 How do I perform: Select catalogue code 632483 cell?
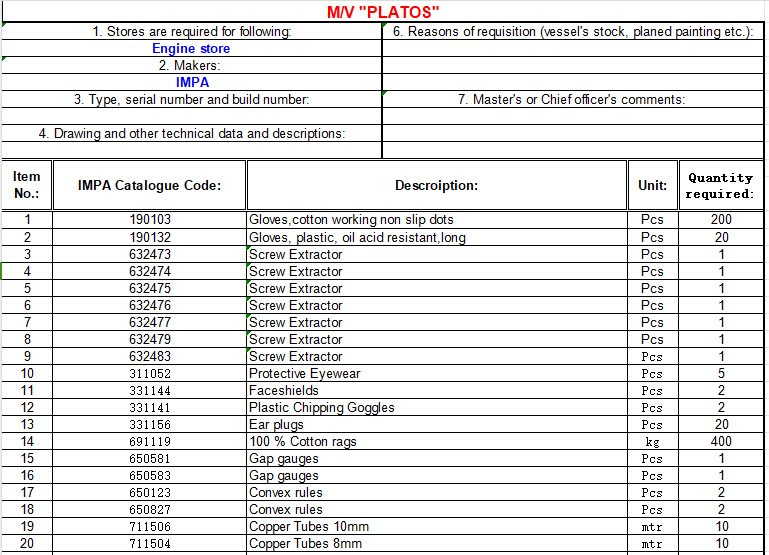tap(149, 357)
